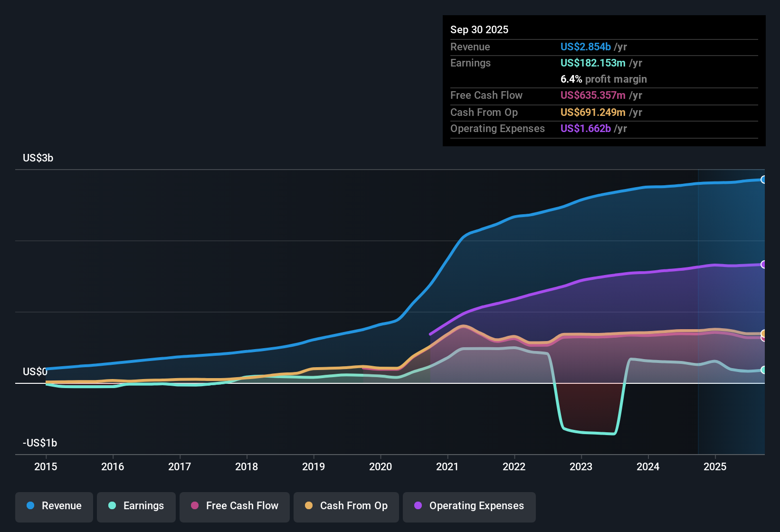Click the 6.4% profit margin text
The image size is (780, 532).
coord(603,79)
